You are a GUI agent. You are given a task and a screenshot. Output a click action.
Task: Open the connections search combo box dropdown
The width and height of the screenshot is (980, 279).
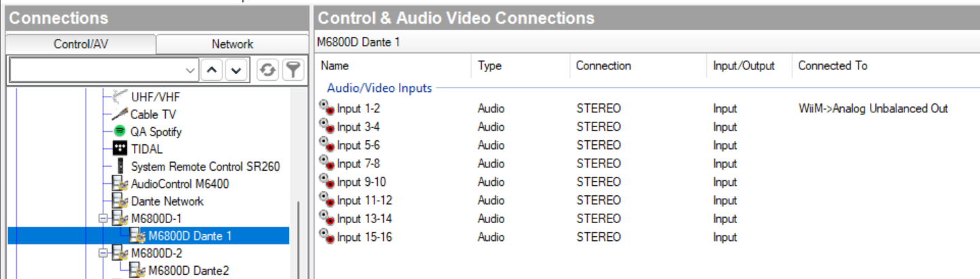click(x=190, y=70)
